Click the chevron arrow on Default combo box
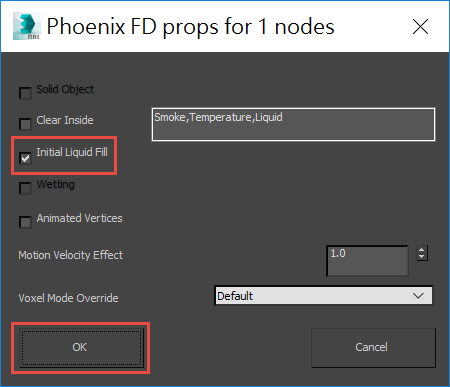Image resolution: width=450 pixels, height=387 pixels. pyautogui.click(x=418, y=296)
